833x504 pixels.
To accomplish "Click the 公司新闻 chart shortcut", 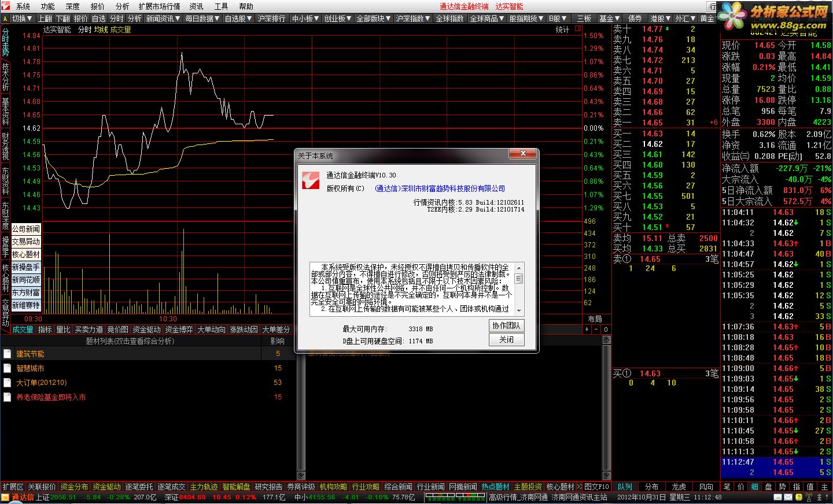I will (x=26, y=229).
